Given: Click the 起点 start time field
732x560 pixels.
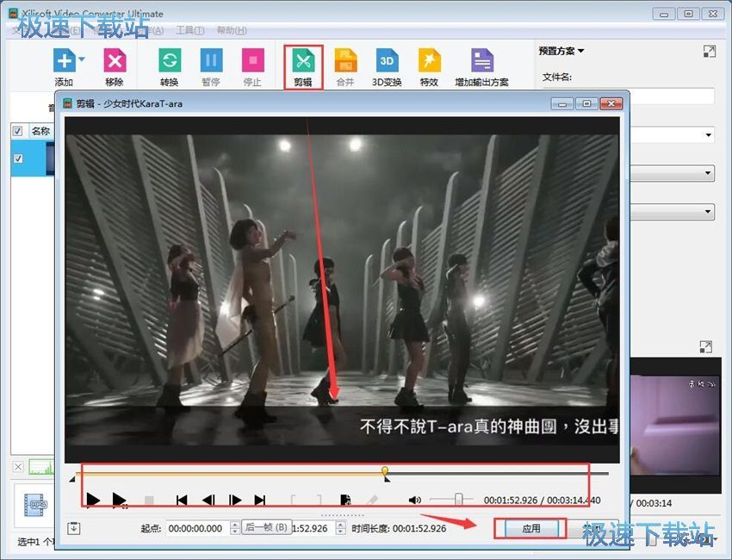Looking at the screenshot, I should (x=196, y=528).
